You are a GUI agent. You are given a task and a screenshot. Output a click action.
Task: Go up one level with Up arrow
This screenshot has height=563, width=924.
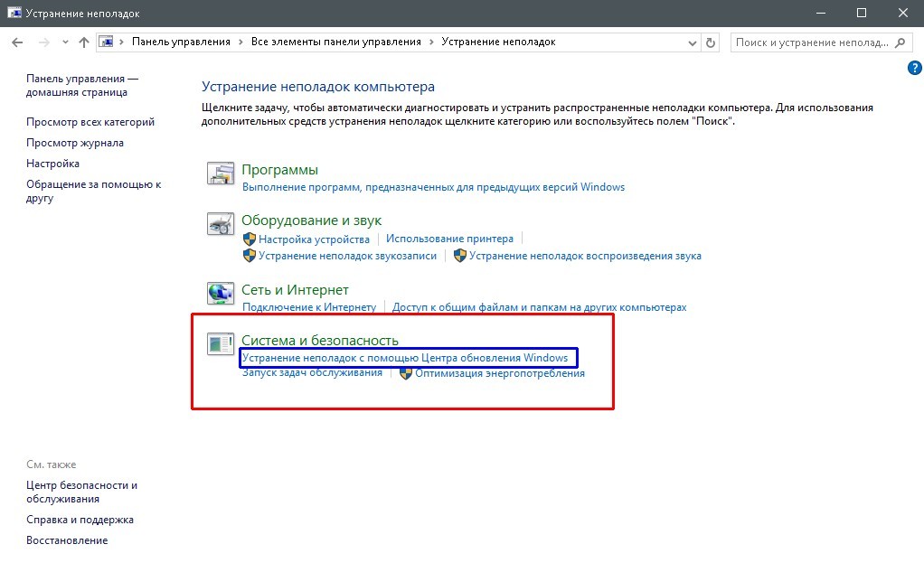click(84, 42)
